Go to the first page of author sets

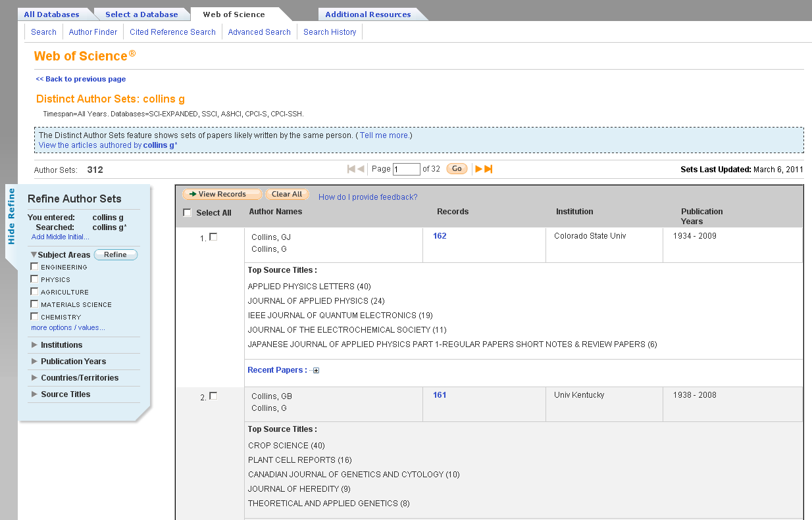[x=351, y=169]
